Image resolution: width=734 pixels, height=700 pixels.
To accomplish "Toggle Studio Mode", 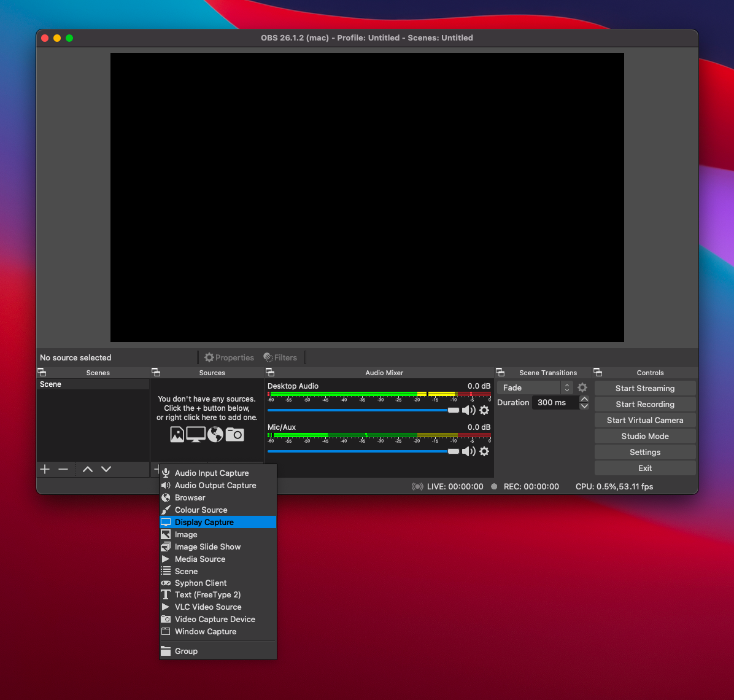I will (x=645, y=436).
